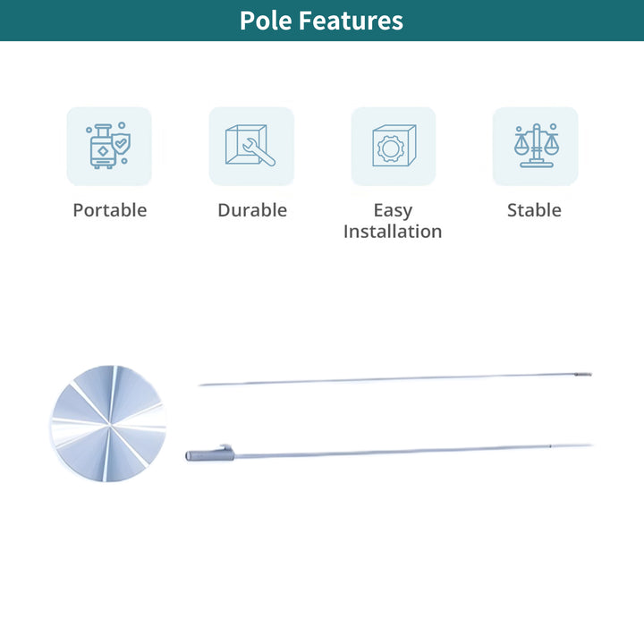The image size is (644, 644).
Task: Click the teal header banner background
Action: point(123,21)
